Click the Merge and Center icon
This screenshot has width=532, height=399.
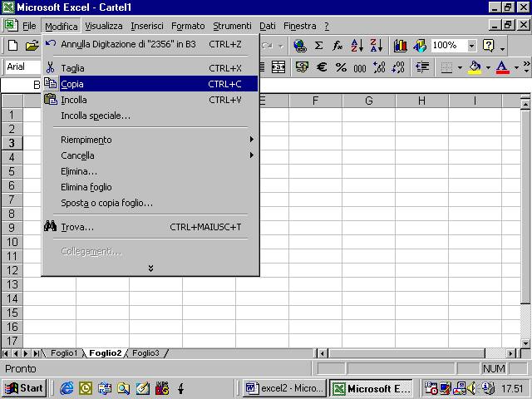pos(278,67)
